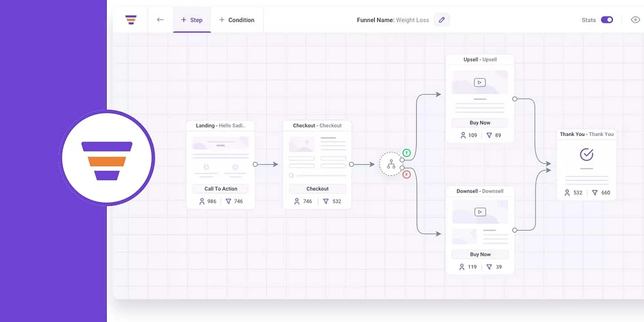644x322 pixels.
Task: Click the Thank You checkmark icon
Action: click(x=587, y=155)
